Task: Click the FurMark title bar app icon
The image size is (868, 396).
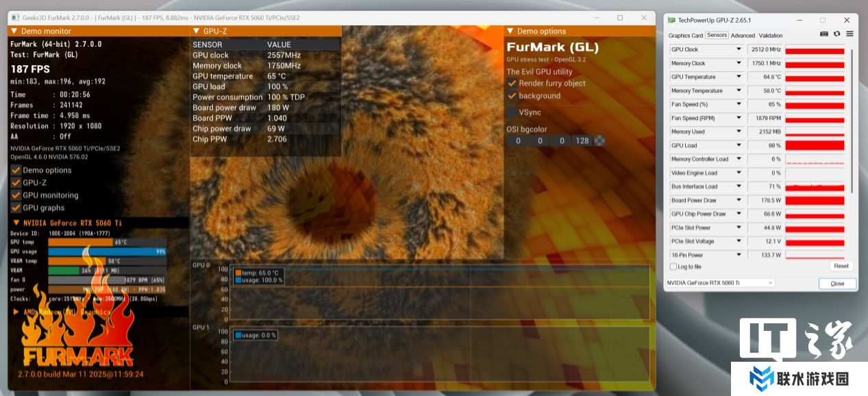Action: (x=15, y=18)
